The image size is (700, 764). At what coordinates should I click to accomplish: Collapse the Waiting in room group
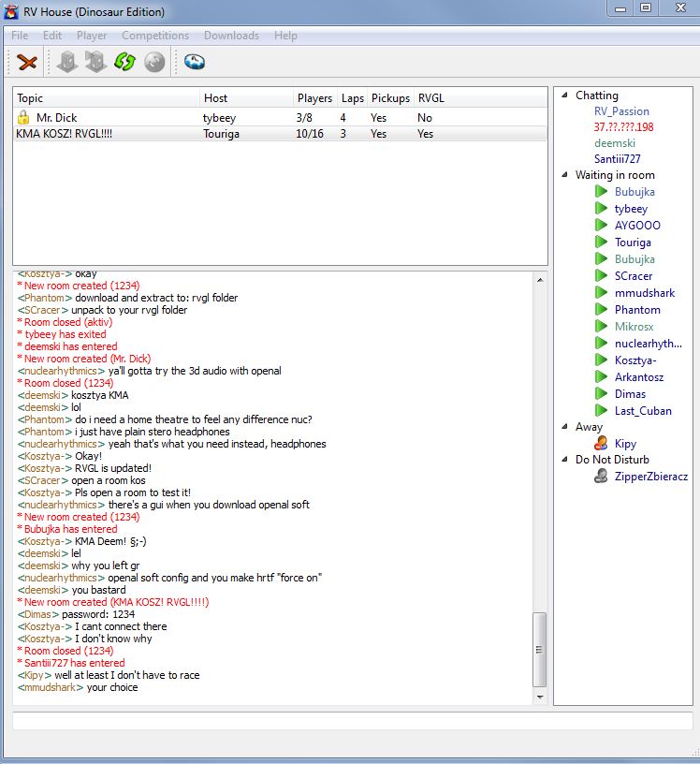565,174
